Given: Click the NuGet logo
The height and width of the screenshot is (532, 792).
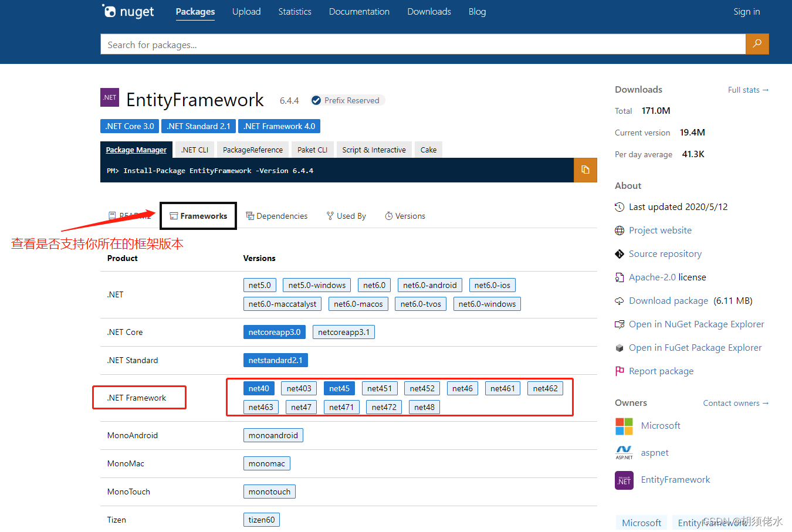Looking at the screenshot, I should pyautogui.click(x=128, y=11).
